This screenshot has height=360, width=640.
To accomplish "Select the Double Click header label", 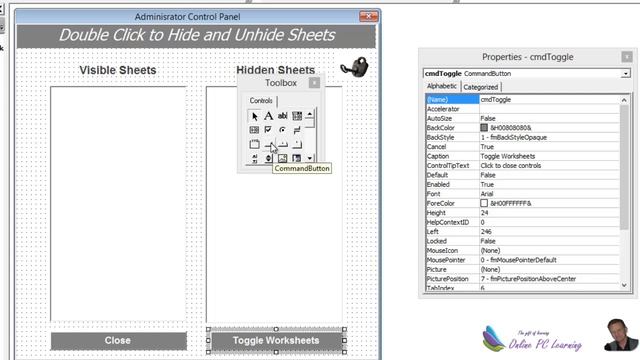I will coord(196,36).
